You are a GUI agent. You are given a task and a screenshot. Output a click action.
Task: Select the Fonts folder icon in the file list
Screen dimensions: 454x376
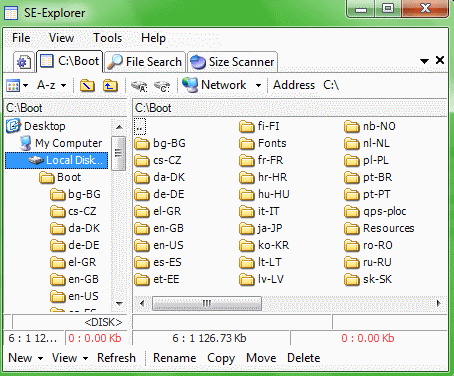tap(247, 144)
